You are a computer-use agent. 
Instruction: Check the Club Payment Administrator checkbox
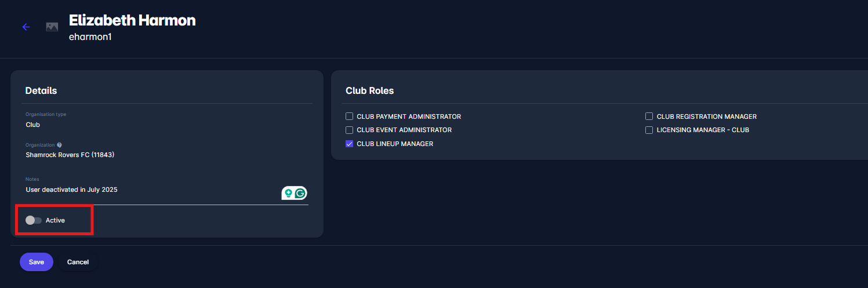tap(350, 116)
